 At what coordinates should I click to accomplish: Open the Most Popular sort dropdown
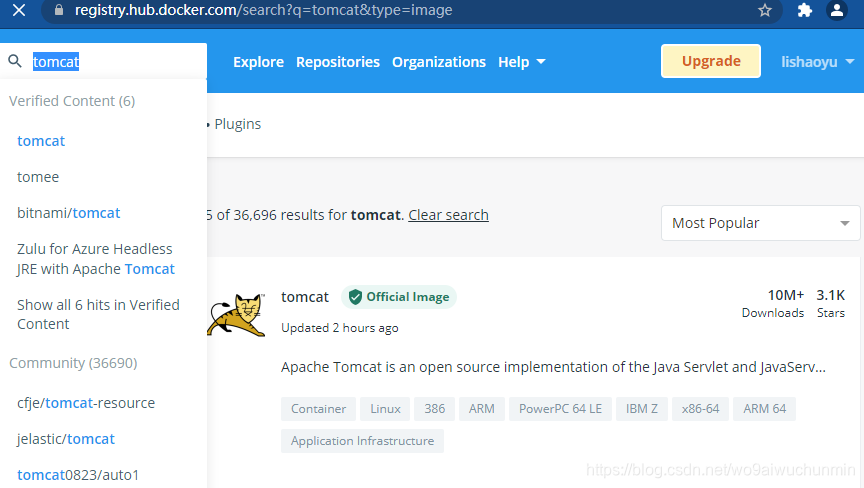tap(760, 223)
